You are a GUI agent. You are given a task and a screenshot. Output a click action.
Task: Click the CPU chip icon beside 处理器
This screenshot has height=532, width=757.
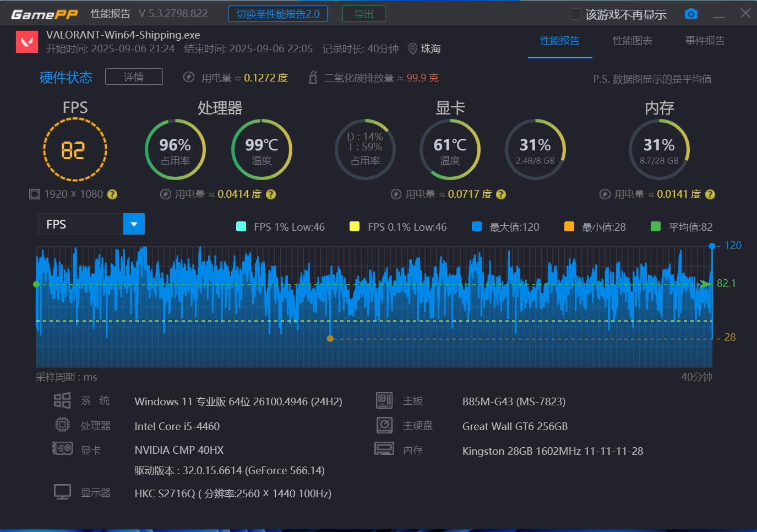(x=62, y=425)
